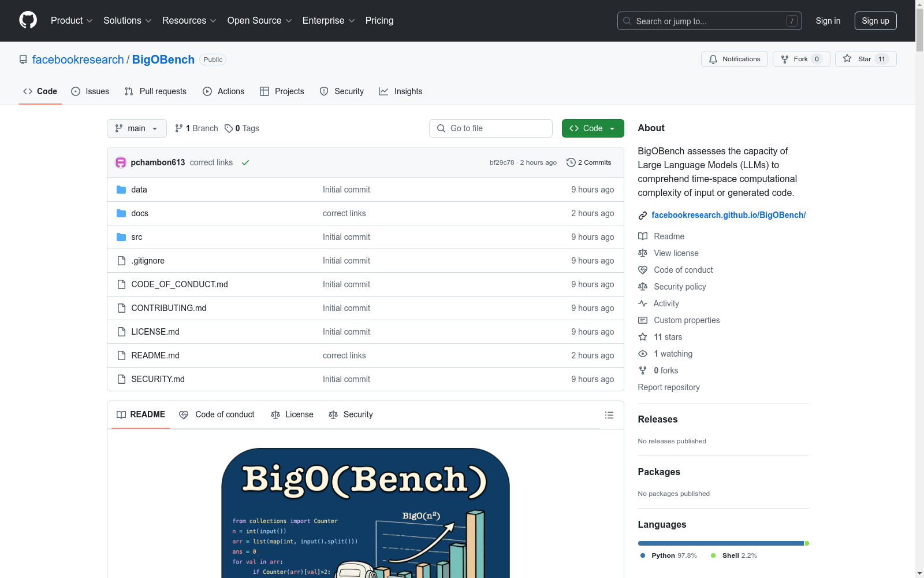924x578 pixels.
Task: Click the GitHub logo icon
Action: [x=28, y=20]
